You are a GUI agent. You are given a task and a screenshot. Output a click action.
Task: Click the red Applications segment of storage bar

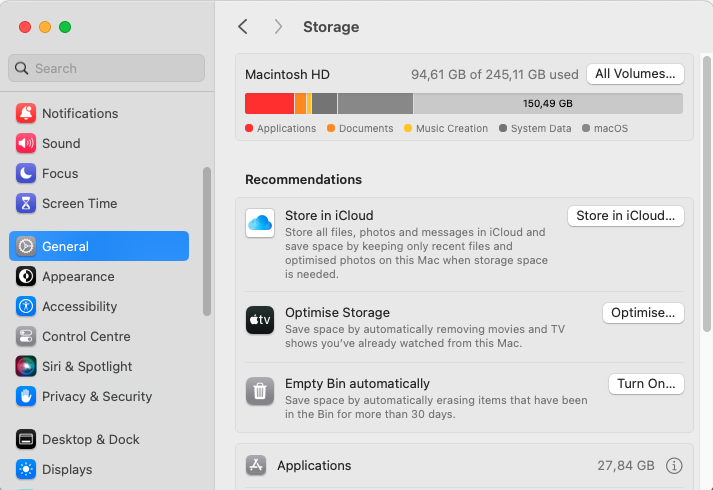(269, 103)
